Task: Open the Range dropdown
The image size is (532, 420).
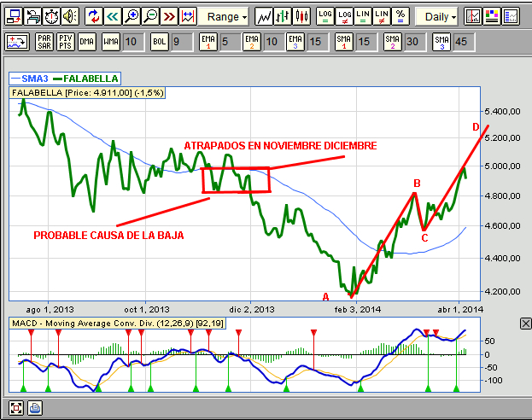Action: click(x=224, y=16)
